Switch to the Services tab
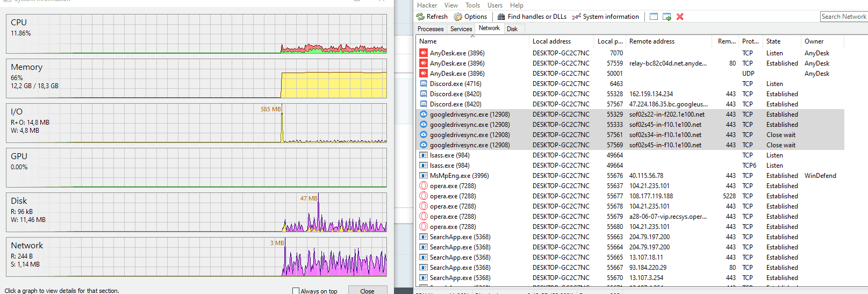 click(461, 29)
